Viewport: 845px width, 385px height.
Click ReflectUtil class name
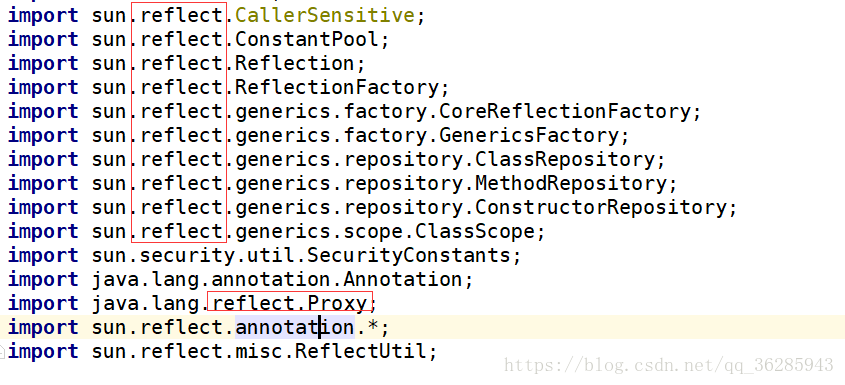(x=361, y=351)
